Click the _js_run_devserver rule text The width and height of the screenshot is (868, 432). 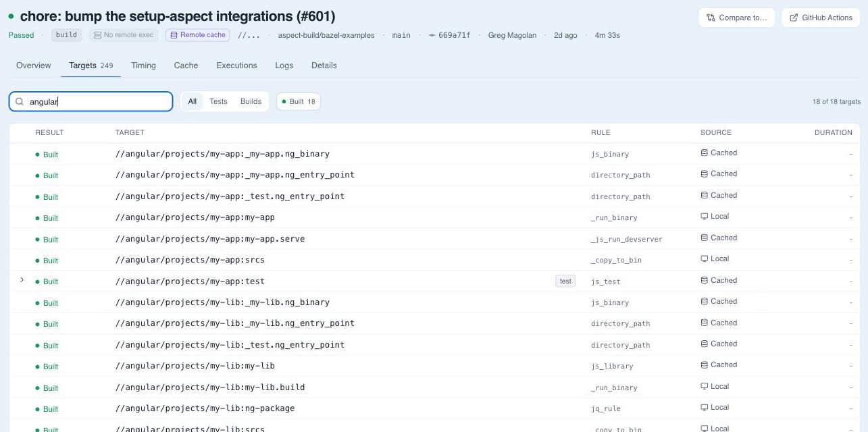click(x=627, y=239)
